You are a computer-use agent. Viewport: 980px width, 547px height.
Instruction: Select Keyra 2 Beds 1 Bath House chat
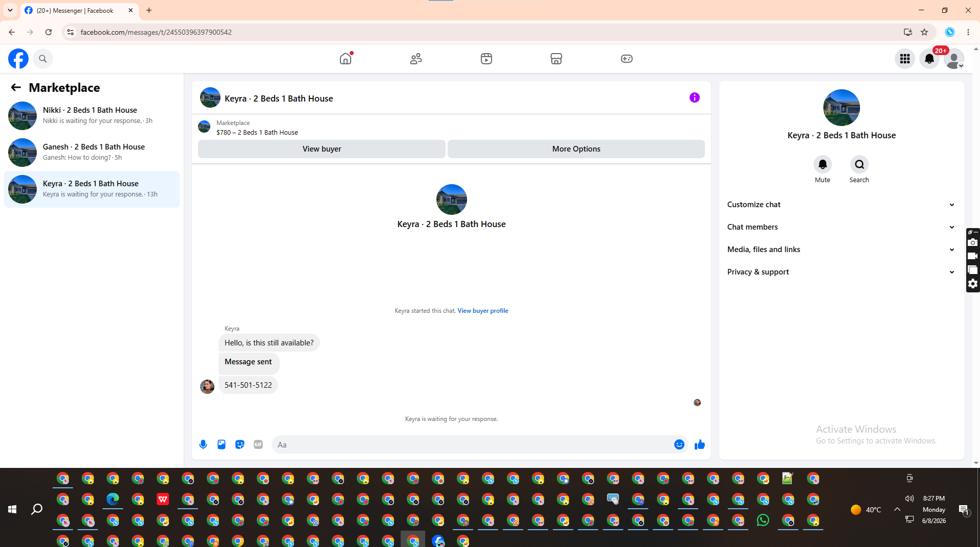click(x=92, y=189)
